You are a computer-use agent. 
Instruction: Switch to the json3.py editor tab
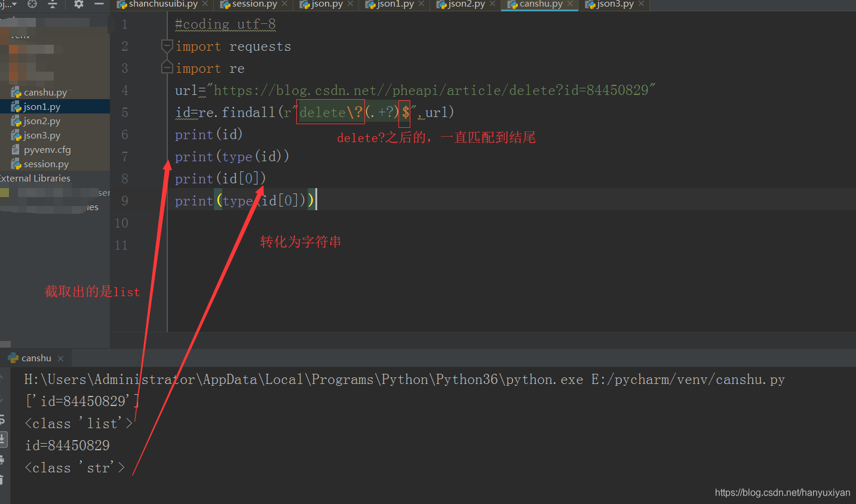click(615, 4)
